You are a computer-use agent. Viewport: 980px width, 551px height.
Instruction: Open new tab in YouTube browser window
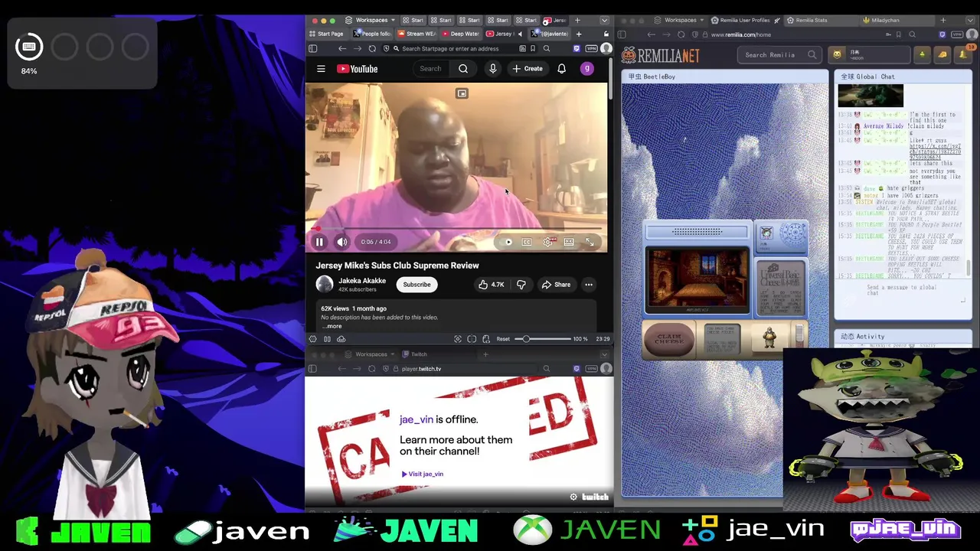578,34
